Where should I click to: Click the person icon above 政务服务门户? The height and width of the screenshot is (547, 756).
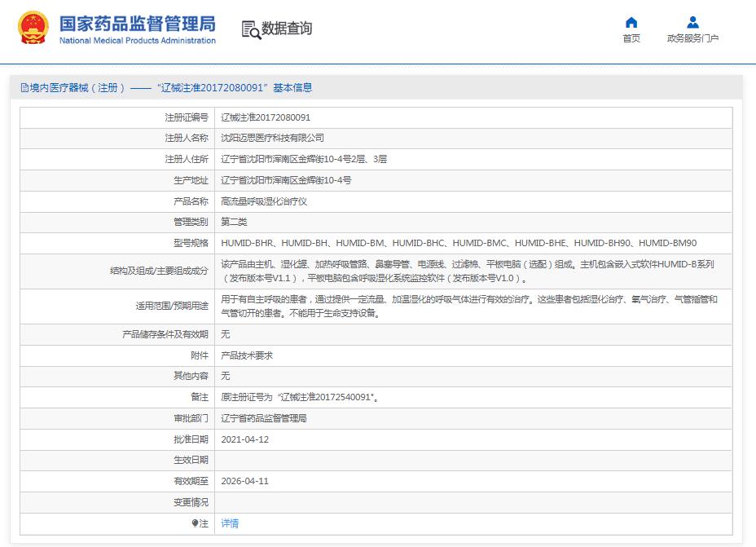coord(693,21)
